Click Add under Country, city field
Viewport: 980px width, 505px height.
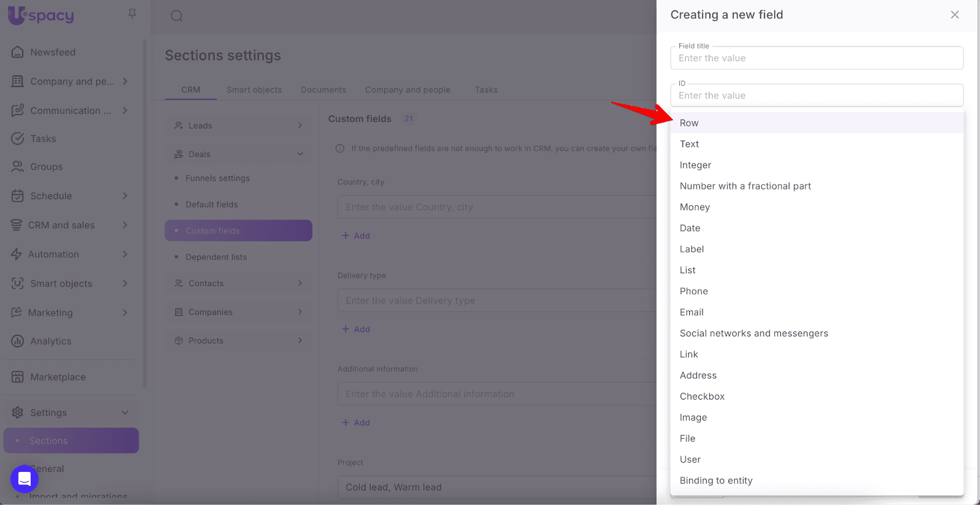[356, 236]
